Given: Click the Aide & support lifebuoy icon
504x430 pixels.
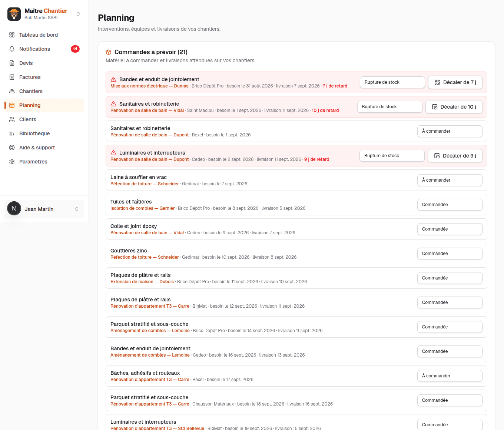Looking at the screenshot, I should pyautogui.click(x=12, y=148).
